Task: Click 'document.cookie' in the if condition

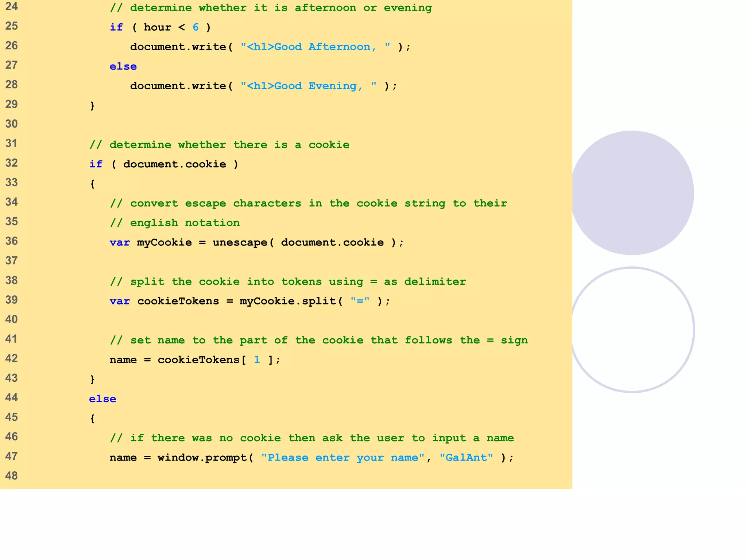Action: point(174,164)
